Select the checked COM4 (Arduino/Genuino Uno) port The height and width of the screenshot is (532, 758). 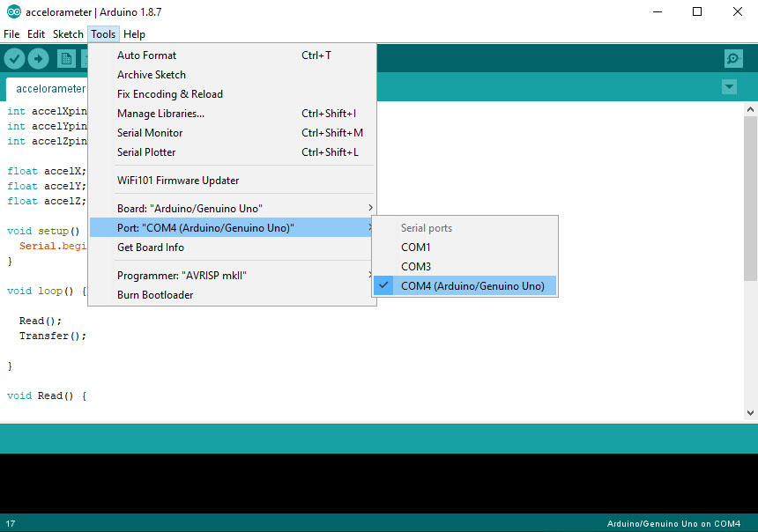tap(472, 286)
